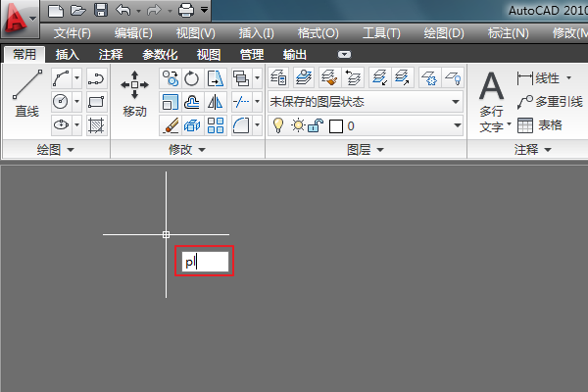Select the offset tool
The height and width of the screenshot is (392, 588).
(x=192, y=102)
